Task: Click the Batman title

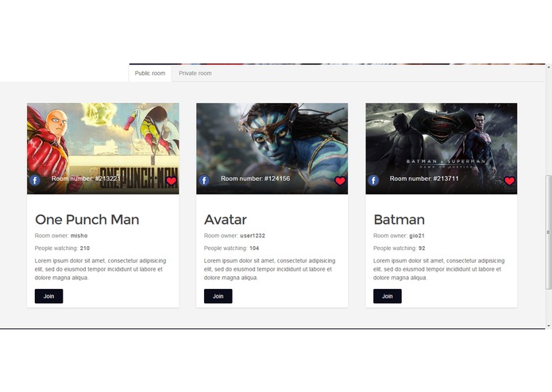Action: (x=399, y=219)
